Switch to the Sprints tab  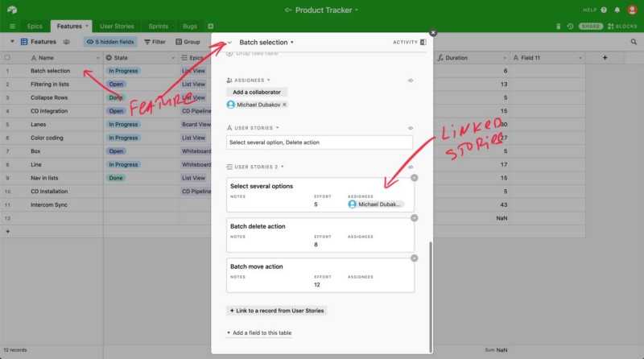pyautogui.click(x=158, y=27)
